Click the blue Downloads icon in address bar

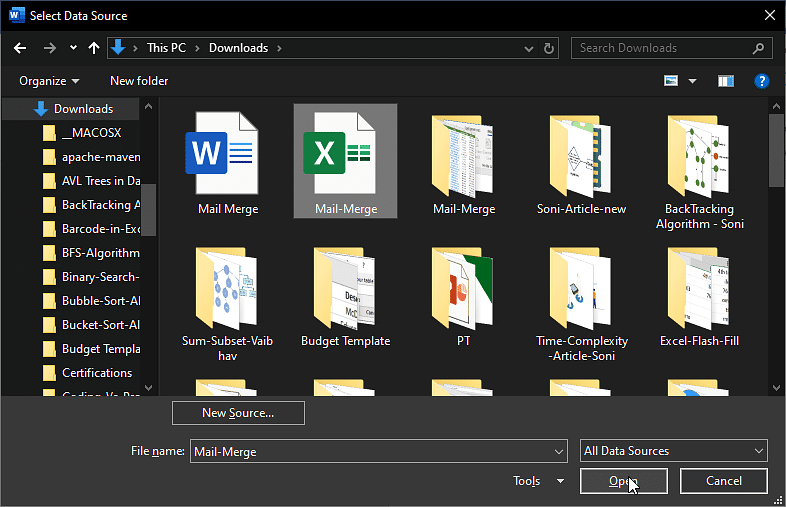pos(118,48)
